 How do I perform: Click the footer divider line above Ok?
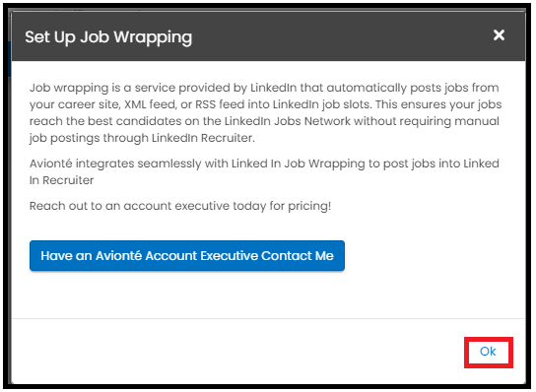pyautogui.click(x=268, y=318)
